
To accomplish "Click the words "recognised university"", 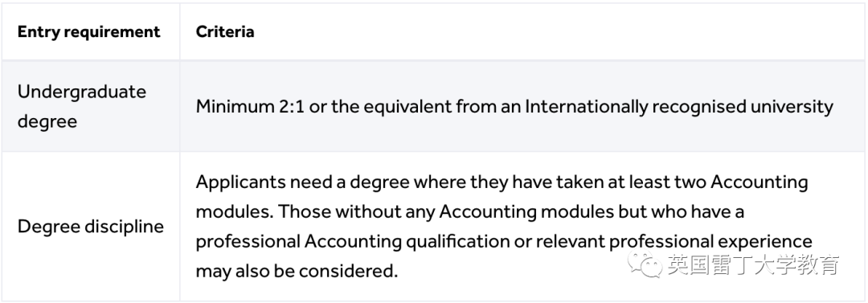I will (x=743, y=106).
